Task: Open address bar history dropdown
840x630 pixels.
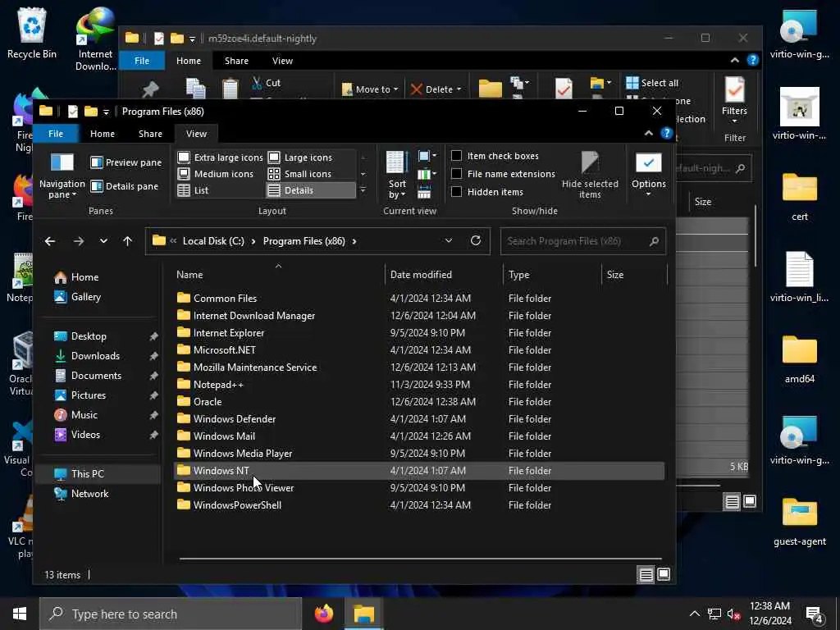Action: [x=449, y=240]
